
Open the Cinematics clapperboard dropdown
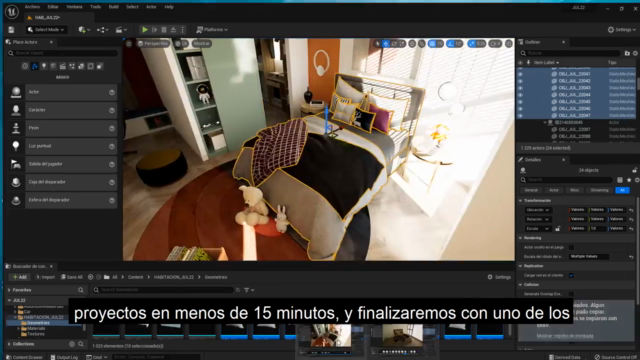coord(121,30)
